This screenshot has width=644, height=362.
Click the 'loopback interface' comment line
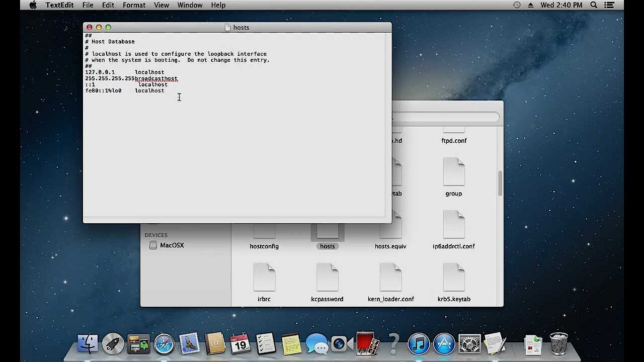click(x=176, y=54)
